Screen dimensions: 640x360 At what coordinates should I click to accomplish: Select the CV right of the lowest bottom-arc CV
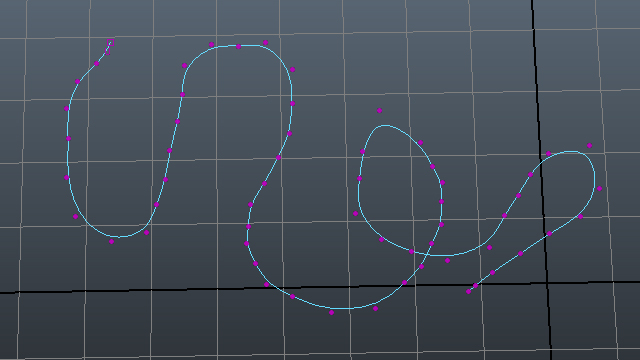click(x=376, y=309)
